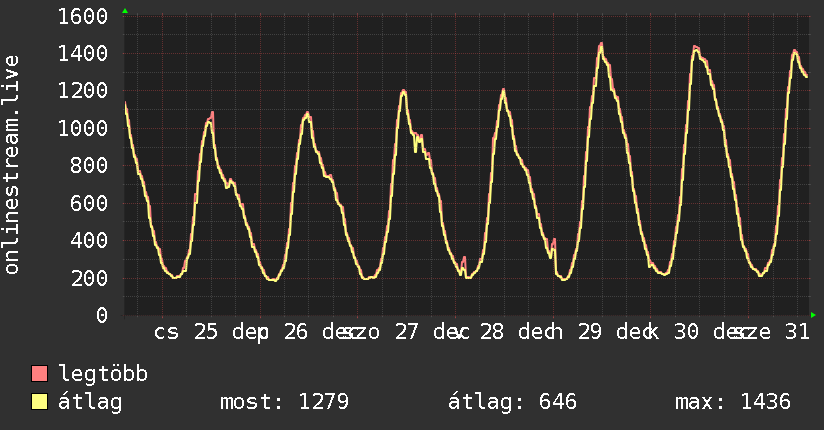Click the 1400 y-axis label
Screen dimensions: 824x430
83,54
